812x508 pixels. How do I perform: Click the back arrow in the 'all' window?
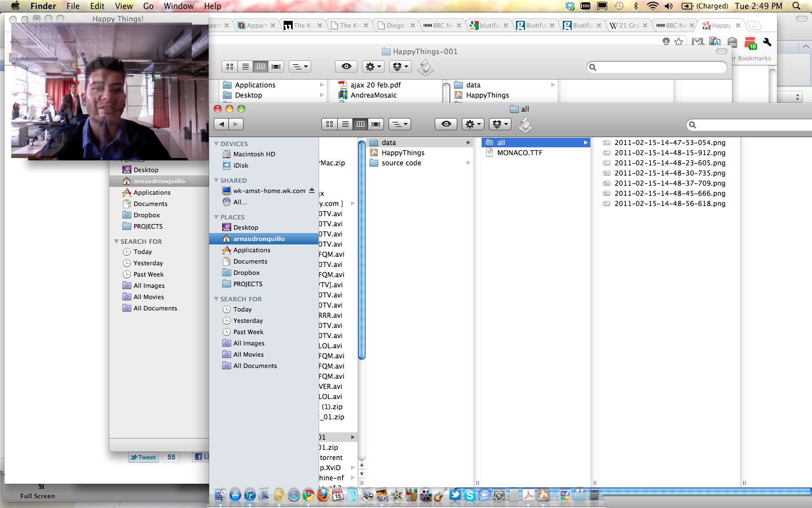222,124
